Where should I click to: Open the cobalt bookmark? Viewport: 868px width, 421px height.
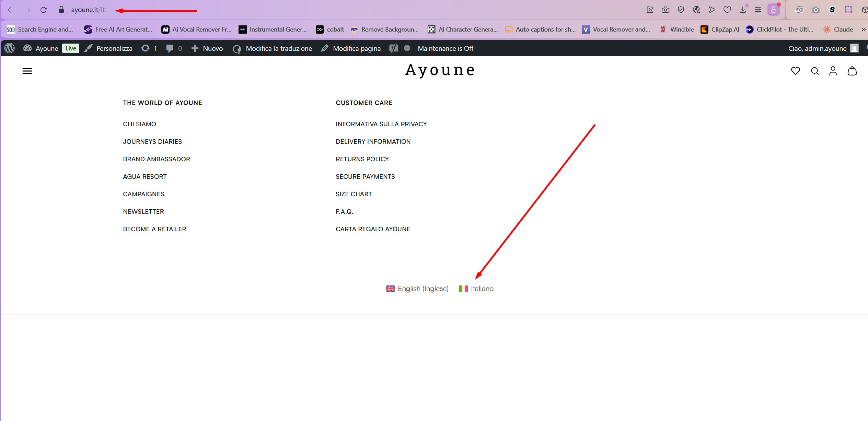tap(330, 30)
